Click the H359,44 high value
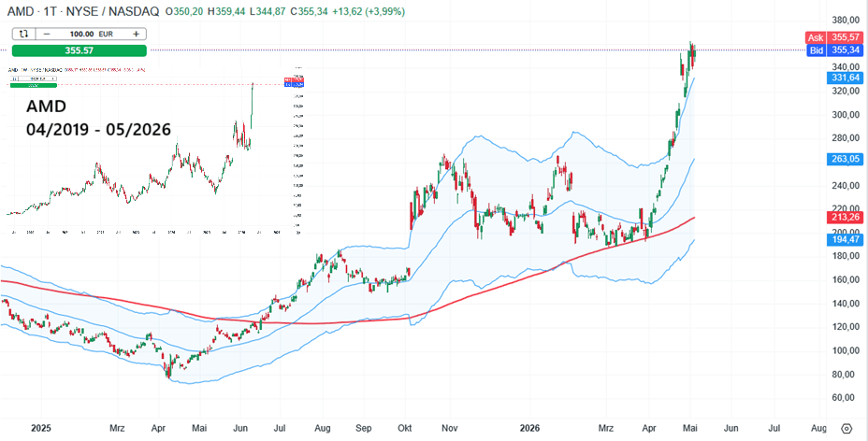 click(225, 11)
